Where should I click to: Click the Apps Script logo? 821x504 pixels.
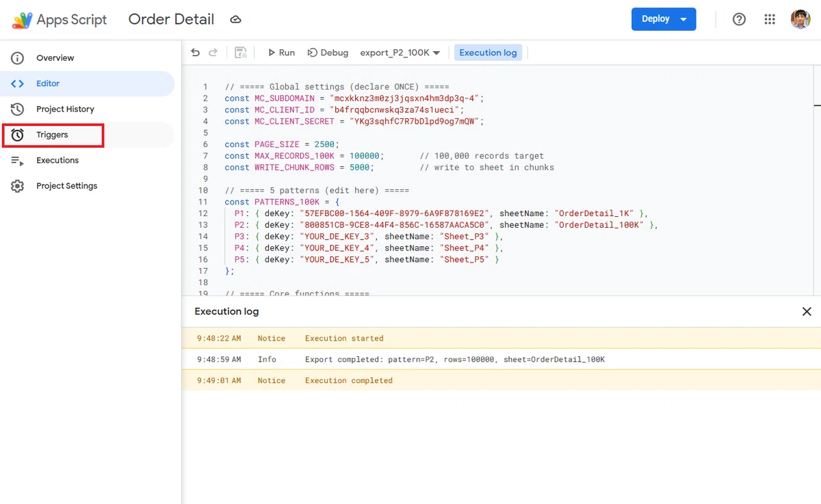22,20
